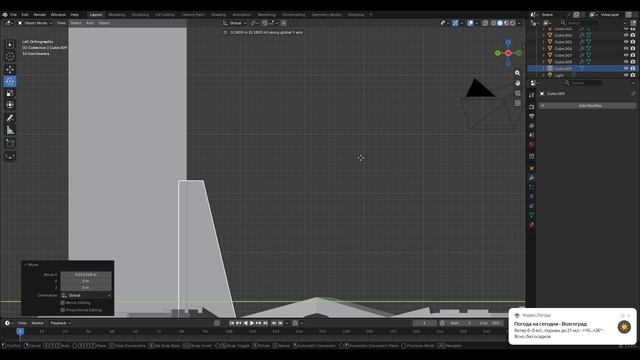Activate the Rotate tool
This screenshot has height=360, width=640.
pyautogui.click(x=10, y=81)
